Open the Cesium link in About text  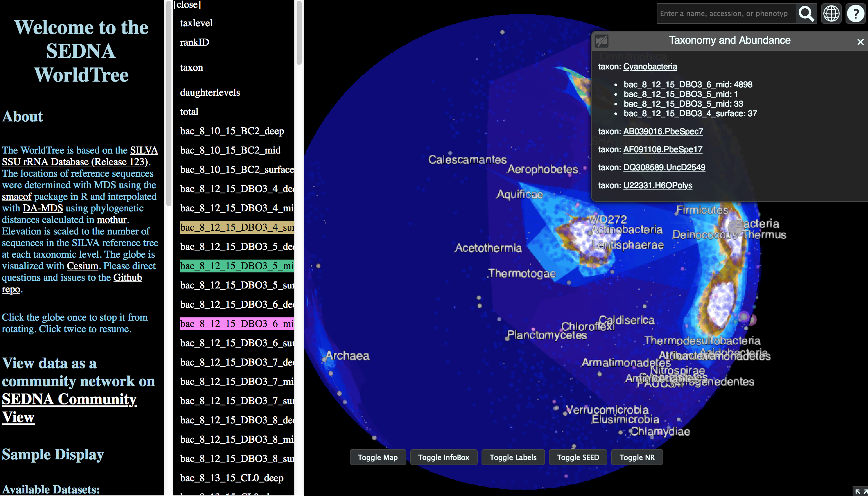pyautogui.click(x=82, y=266)
